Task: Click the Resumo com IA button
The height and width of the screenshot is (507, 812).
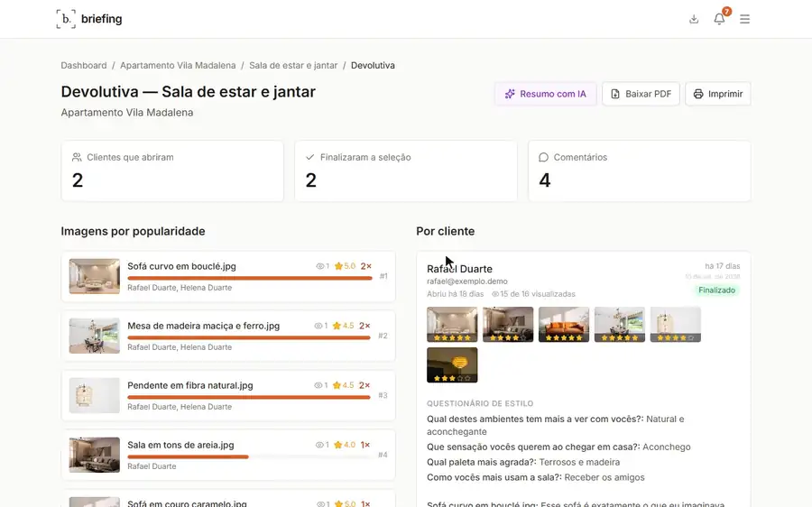Action: 546,94
